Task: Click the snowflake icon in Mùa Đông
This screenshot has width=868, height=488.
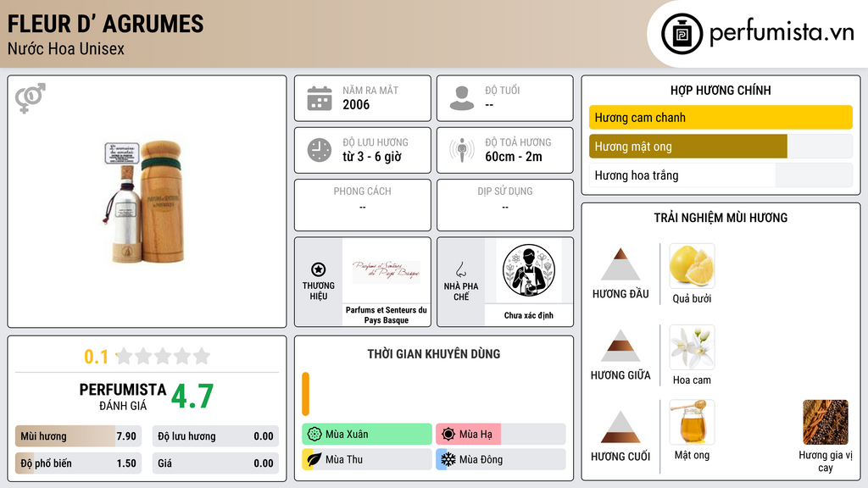Action: tap(448, 459)
